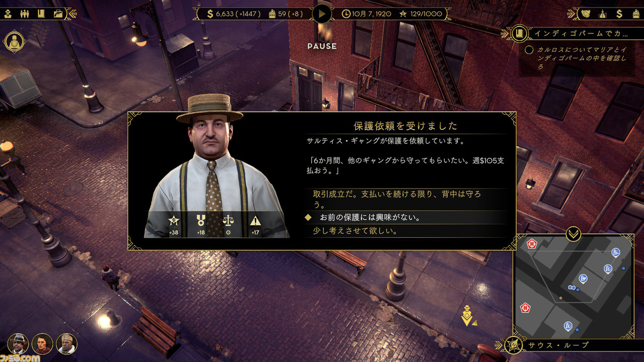
Task: Collapse the minimap using the chevron
Action: [x=574, y=234]
